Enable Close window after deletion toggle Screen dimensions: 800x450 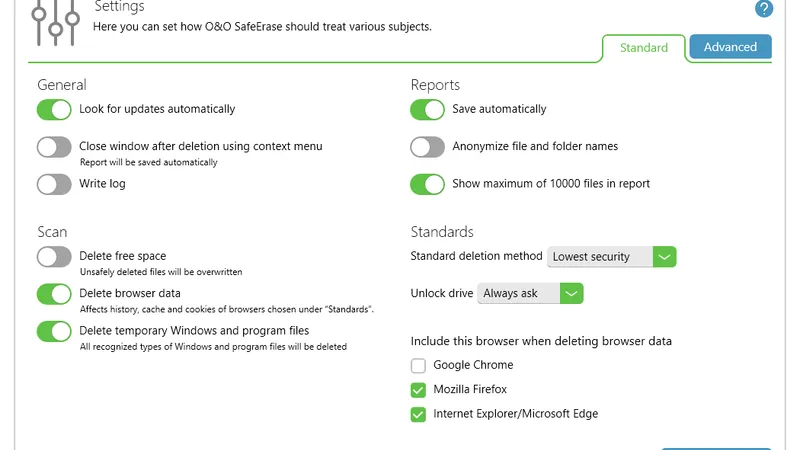click(x=54, y=147)
